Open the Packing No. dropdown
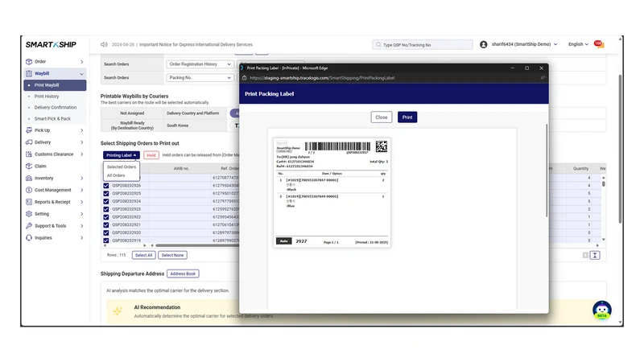 pyautogui.click(x=200, y=77)
